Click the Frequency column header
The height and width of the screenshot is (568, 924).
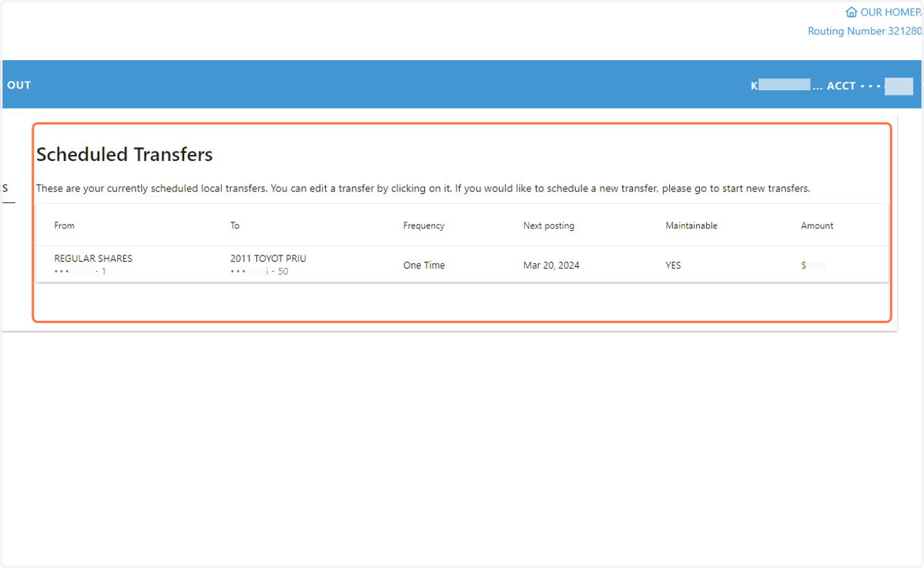point(423,226)
